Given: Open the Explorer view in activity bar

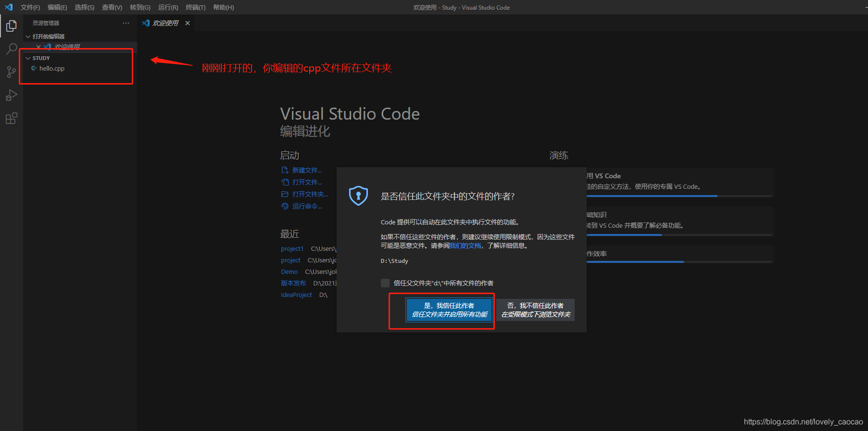Looking at the screenshot, I should [12, 26].
